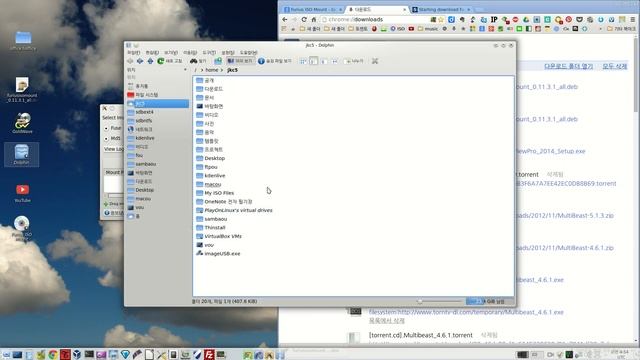Select the Md5 radio button in back window
Image resolution: width=640 pixels, height=360 pixels.
point(106,139)
